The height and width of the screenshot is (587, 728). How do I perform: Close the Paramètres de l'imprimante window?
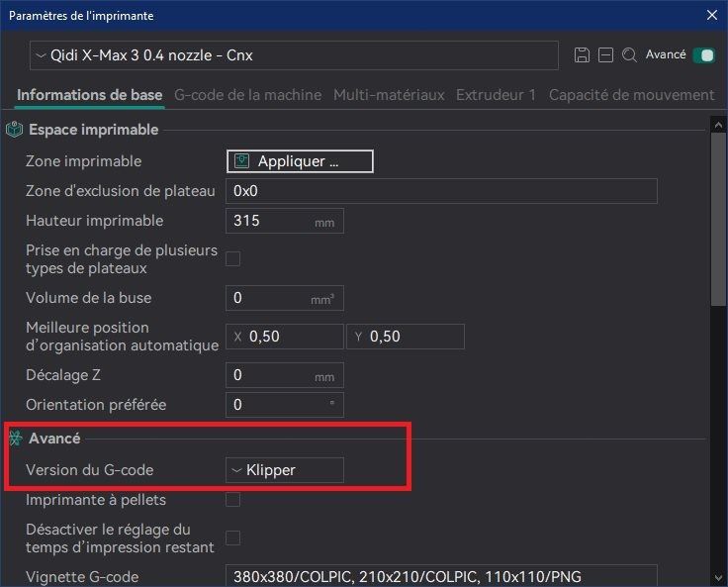[712, 15]
